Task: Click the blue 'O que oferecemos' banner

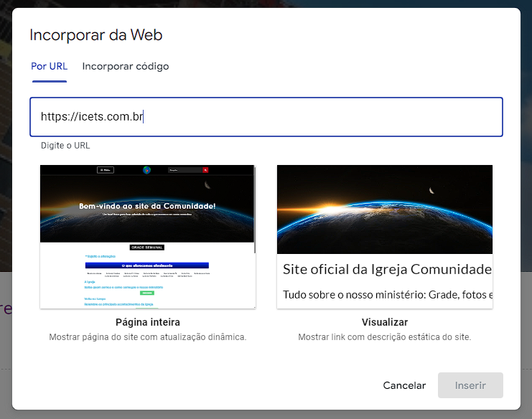Action: pyautogui.click(x=147, y=265)
